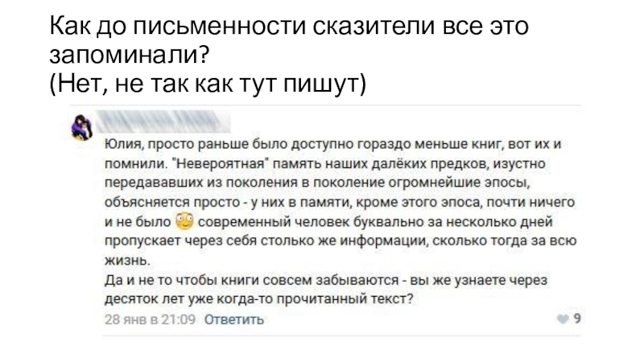The image size is (644, 362).
Task: Click the word "жизнь." in the comment
Action: (127, 260)
